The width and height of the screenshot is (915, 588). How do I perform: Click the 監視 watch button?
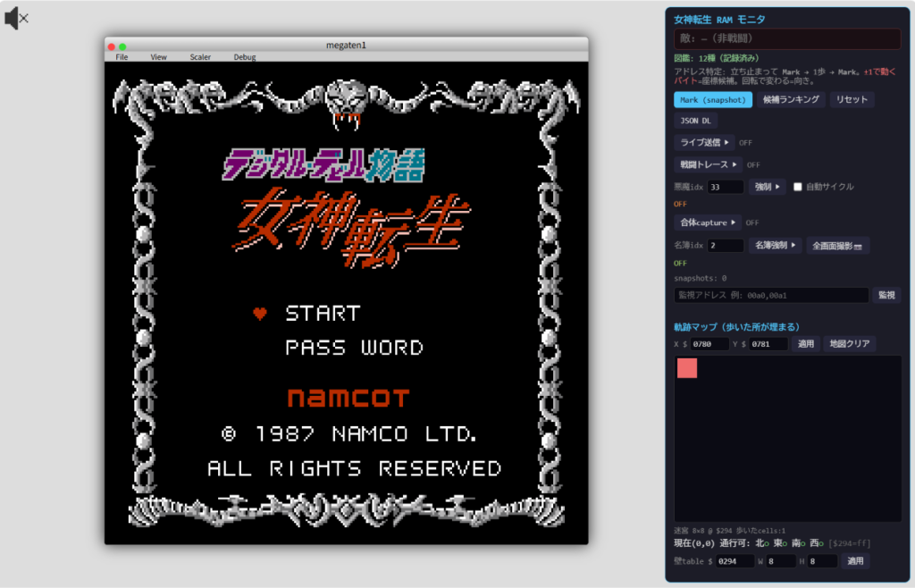point(886,295)
